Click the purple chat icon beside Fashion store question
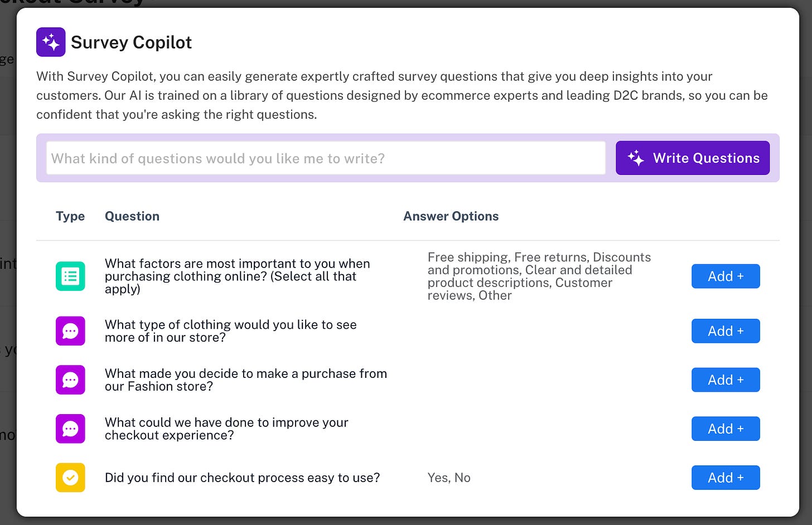The width and height of the screenshot is (812, 525). (x=70, y=380)
